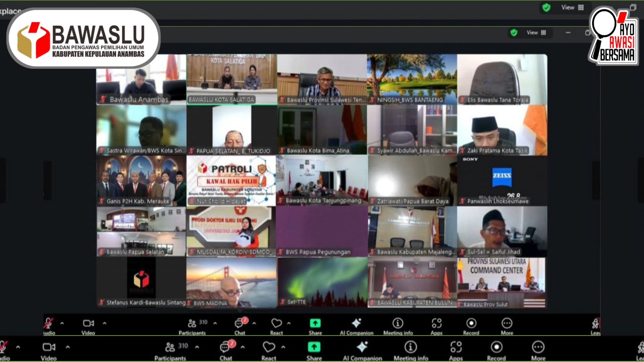Viewport: 644px width, 362px height.
Task: Open Meeting info in the bottom toolbar
Action: [x=411, y=347]
